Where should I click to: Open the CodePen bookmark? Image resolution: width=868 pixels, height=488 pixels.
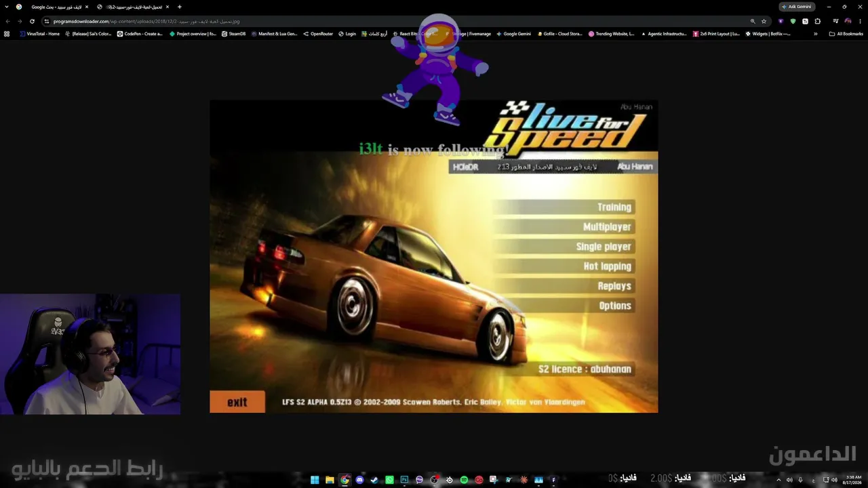pos(140,33)
